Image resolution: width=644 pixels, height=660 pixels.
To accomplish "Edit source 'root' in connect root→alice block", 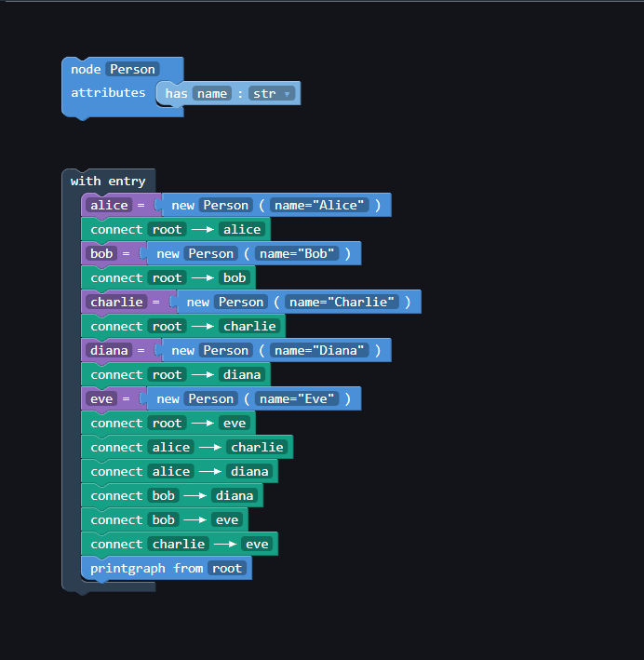I will coord(167,229).
